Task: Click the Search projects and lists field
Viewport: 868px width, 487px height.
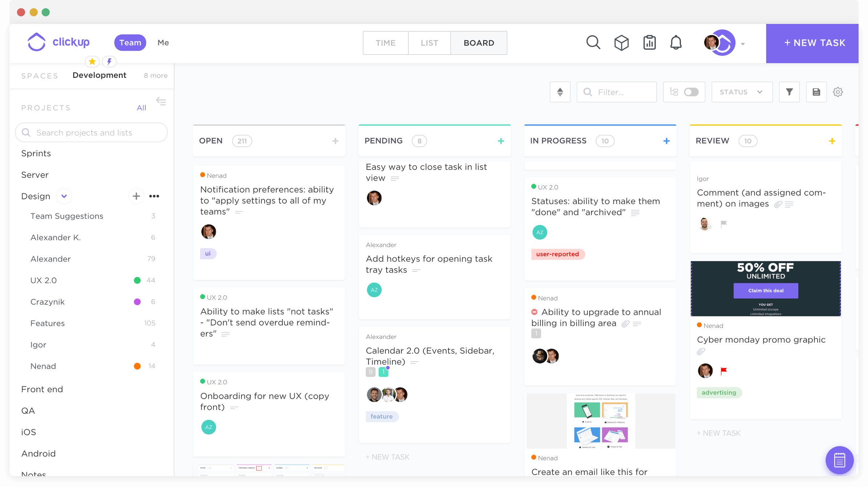Action: click(x=91, y=133)
